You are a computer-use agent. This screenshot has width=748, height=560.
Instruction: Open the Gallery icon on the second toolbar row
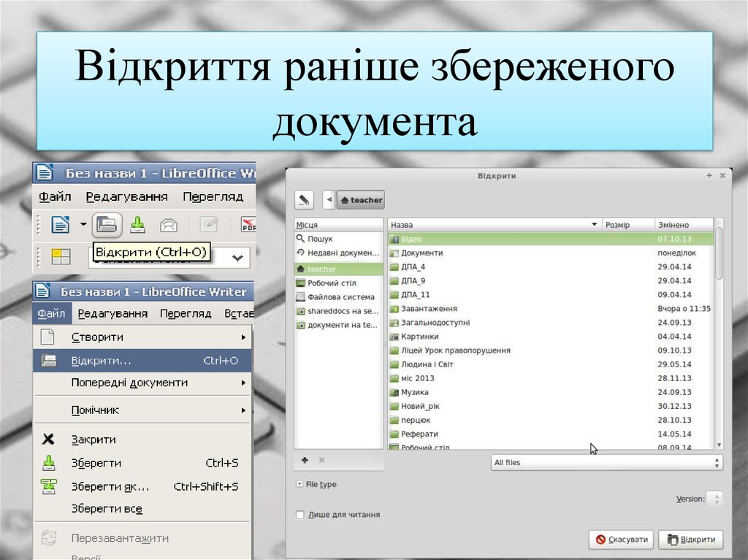(60, 257)
